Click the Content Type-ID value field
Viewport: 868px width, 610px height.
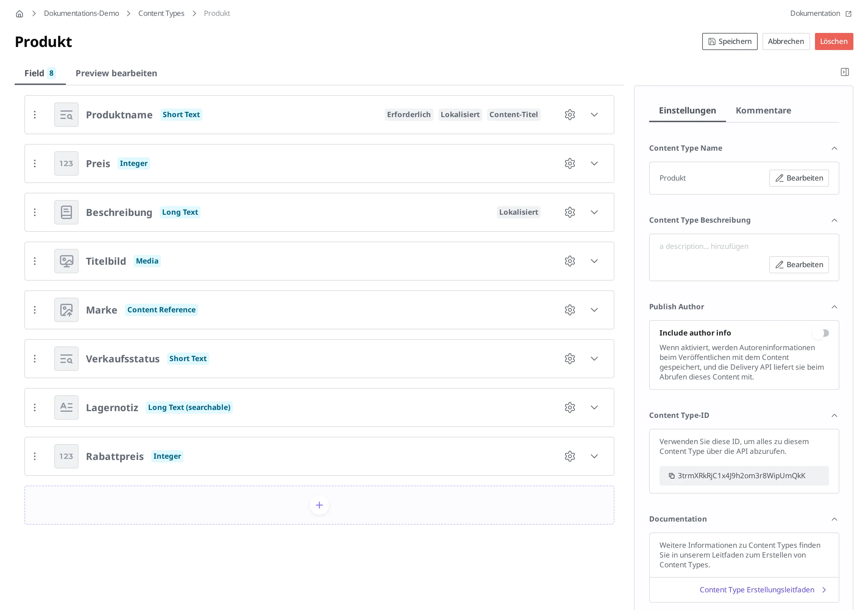[x=744, y=476]
